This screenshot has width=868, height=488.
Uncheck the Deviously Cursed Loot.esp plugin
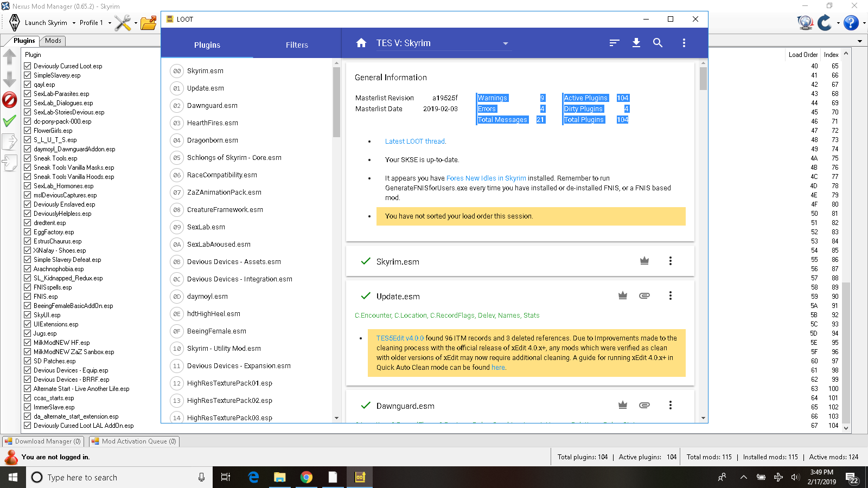click(28, 66)
